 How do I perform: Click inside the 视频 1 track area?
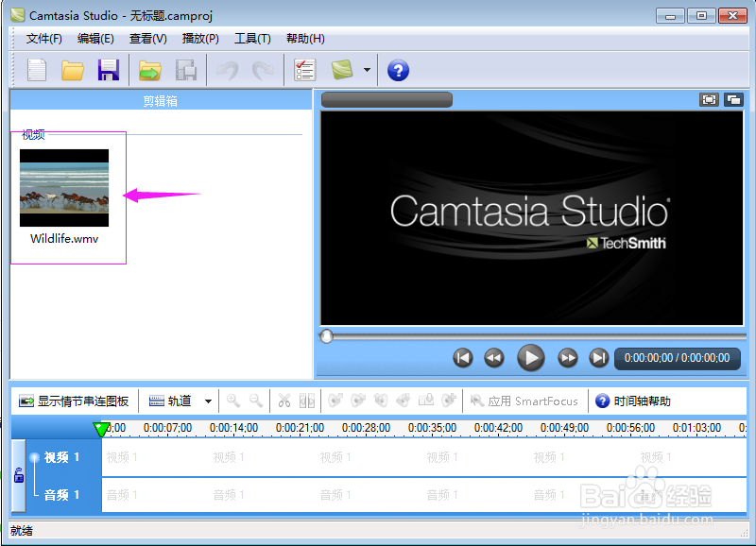(x=424, y=457)
